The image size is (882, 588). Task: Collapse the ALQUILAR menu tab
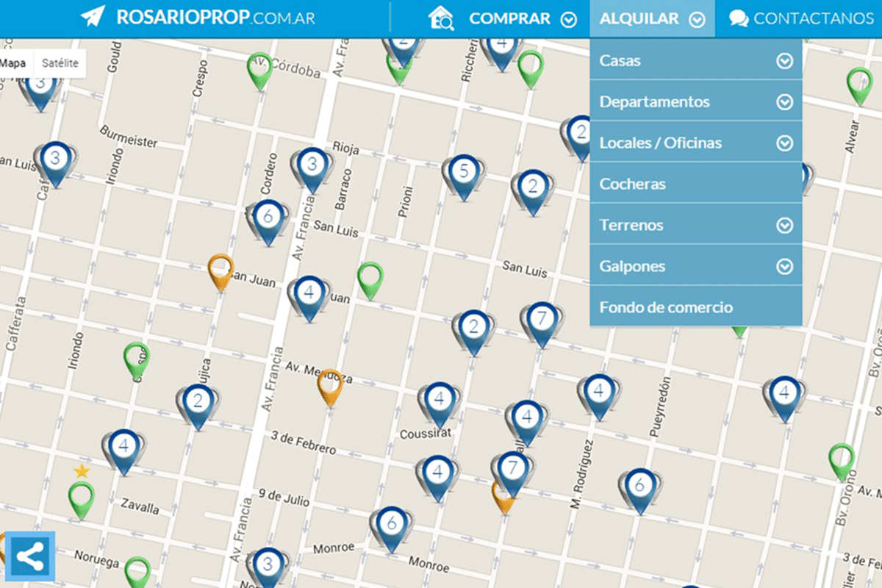(x=652, y=19)
